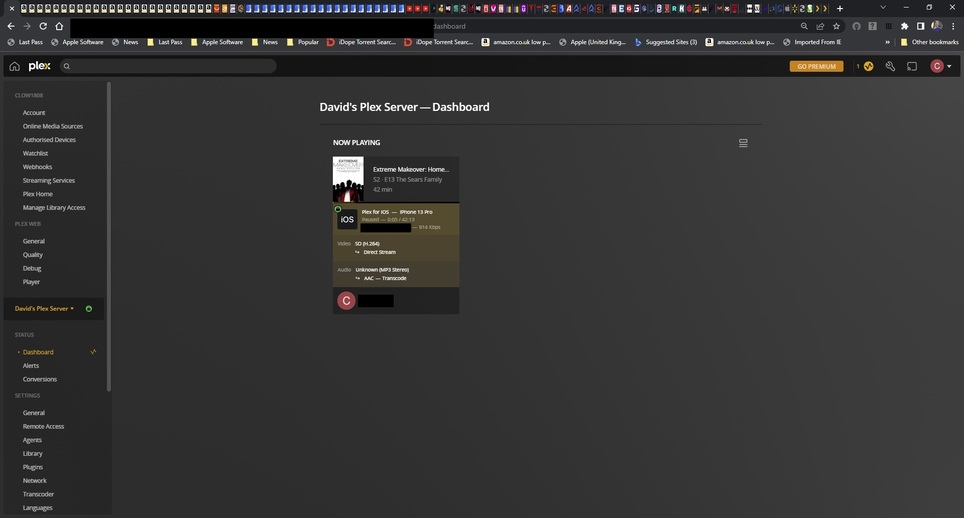The image size is (964, 518).
Task: Open Manage Library Access
Action: 54,208
